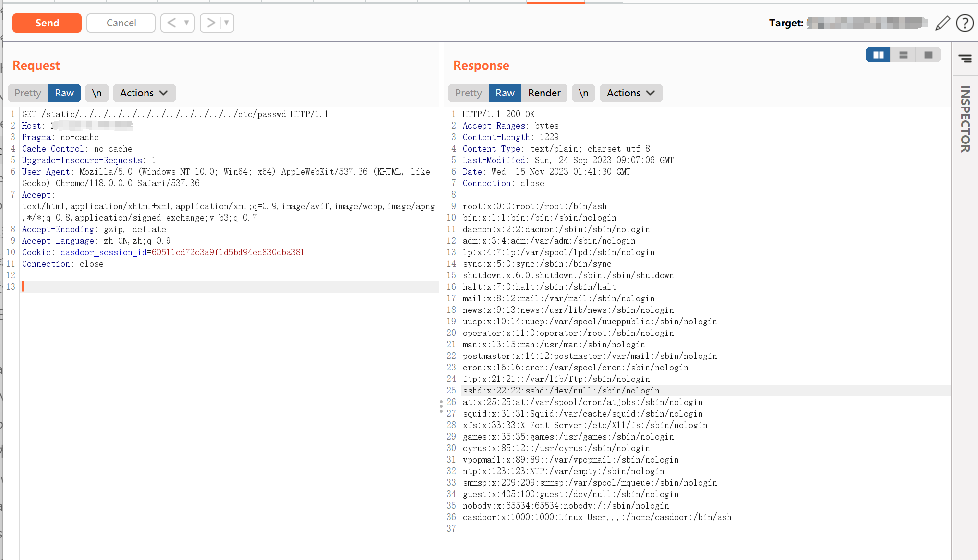Image resolution: width=978 pixels, height=560 pixels.
Task: Open the back history dropdown arrow
Action: (187, 23)
